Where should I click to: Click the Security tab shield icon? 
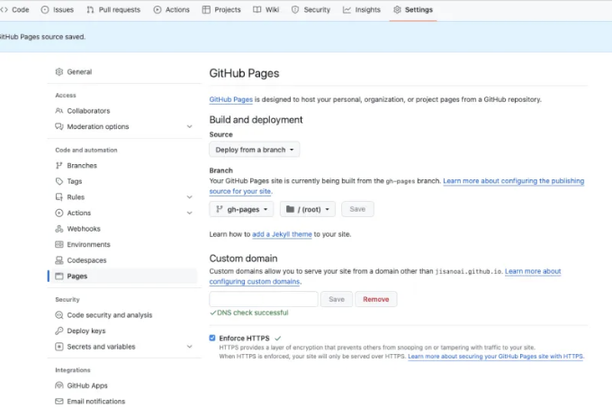click(x=295, y=10)
